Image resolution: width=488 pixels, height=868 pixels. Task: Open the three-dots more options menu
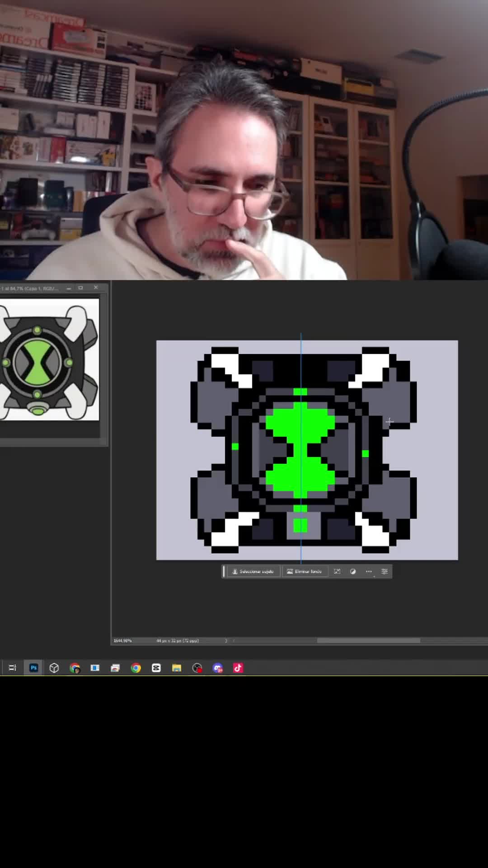point(369,571)
